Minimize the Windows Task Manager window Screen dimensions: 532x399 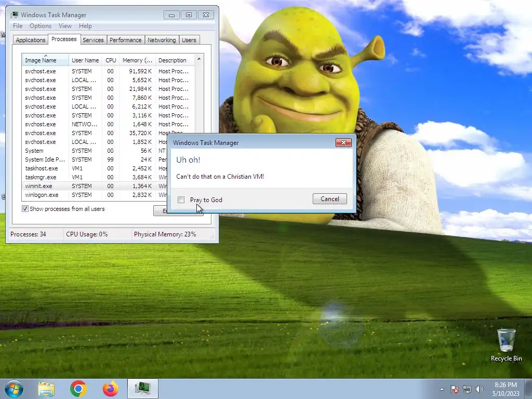tap(171, 15)
